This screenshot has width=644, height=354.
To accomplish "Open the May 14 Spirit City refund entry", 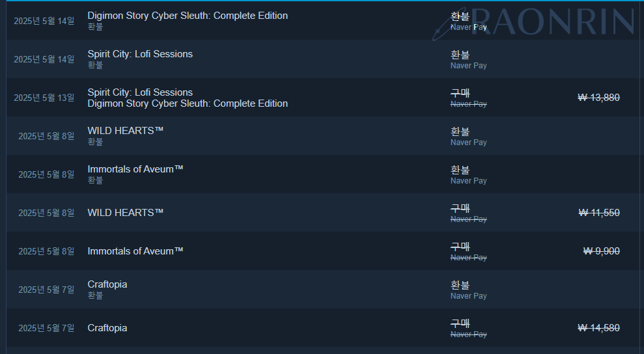I will pyautogui.click(x=140, y=54).
